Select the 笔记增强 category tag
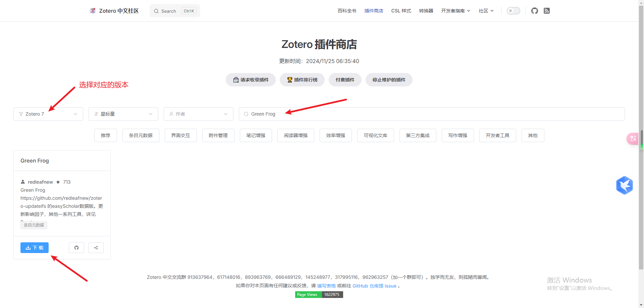Image resolution: width=644 pixels, height=308 pixels. coord(256,135)
